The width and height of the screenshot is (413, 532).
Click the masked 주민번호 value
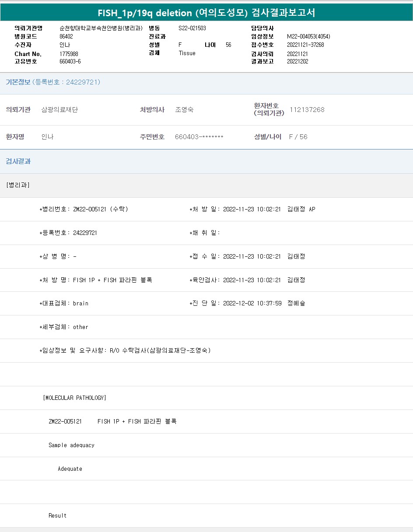(x=199, y=137)
